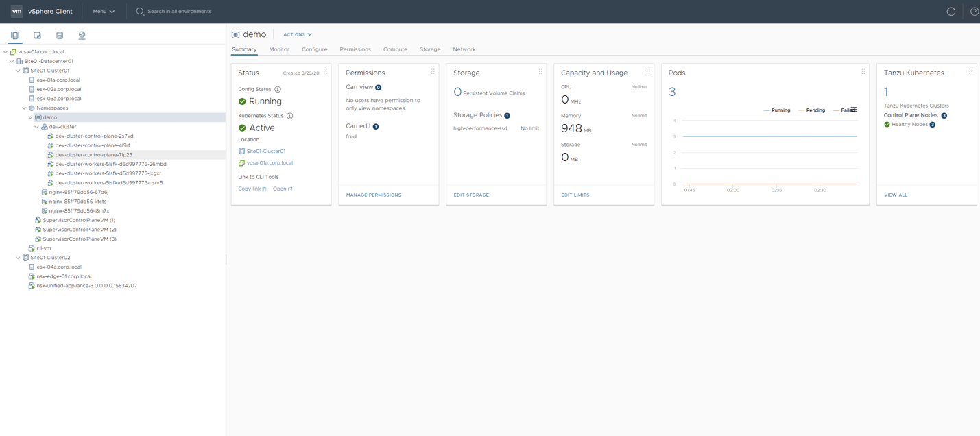Click the Status card drag handle icon
Screen dimensions: 980x436
(325, 71)
